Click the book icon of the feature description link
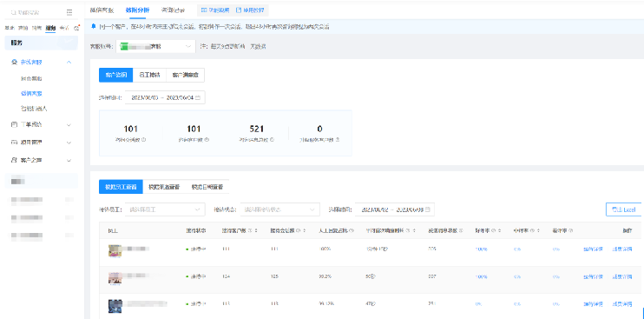644x319 pixels. [204, 10]
